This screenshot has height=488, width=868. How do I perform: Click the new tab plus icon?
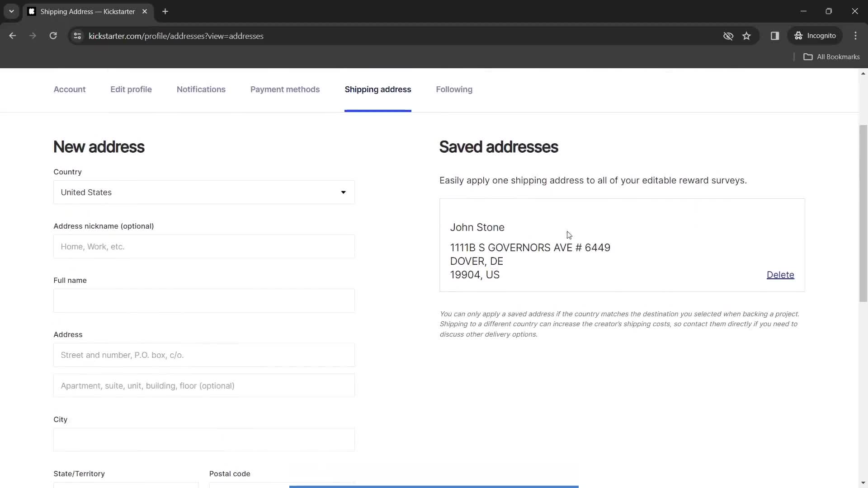[166, 11]
